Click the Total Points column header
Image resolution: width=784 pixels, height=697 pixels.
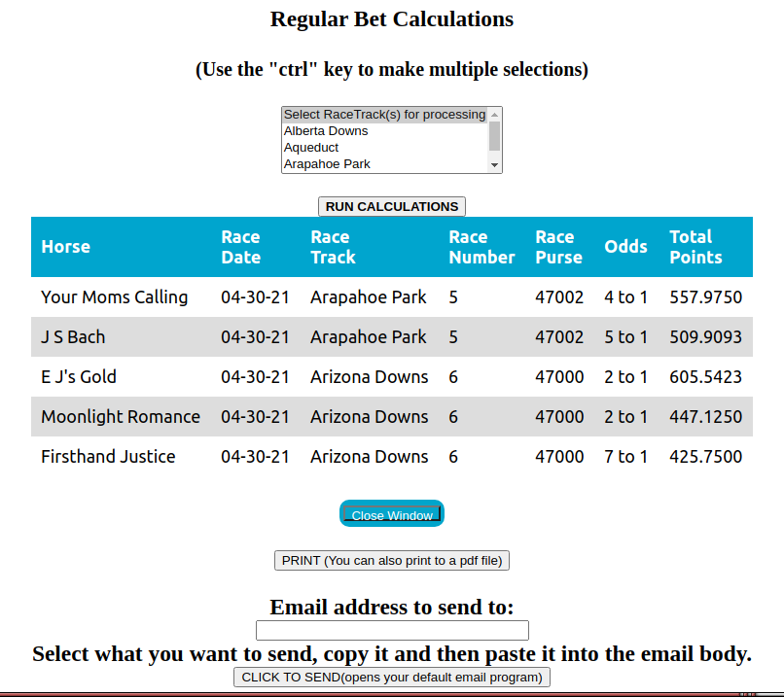695,247
